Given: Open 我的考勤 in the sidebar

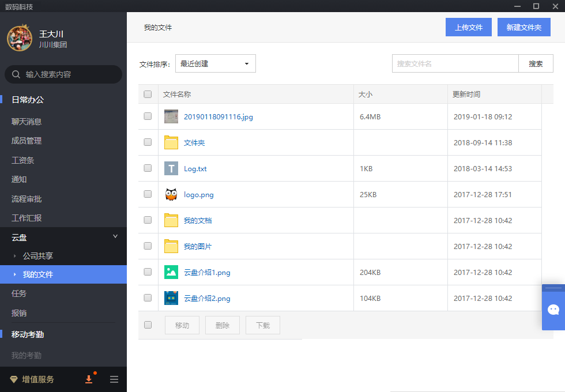Looking at the screenshot, I should click(27, 356).
